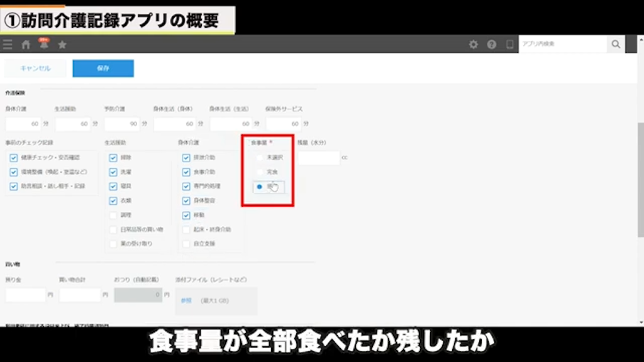Image resolution: width=644 pixels, height=362 pixels.
Task: Open the kintone portal home icon
Action: (25, 44)
